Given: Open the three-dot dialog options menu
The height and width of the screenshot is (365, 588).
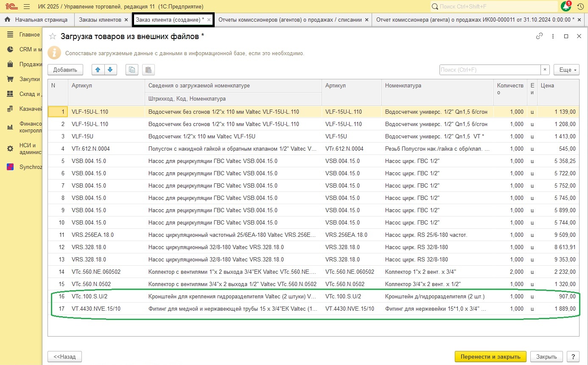Looking at the screenshot, I should pos(553,36).
